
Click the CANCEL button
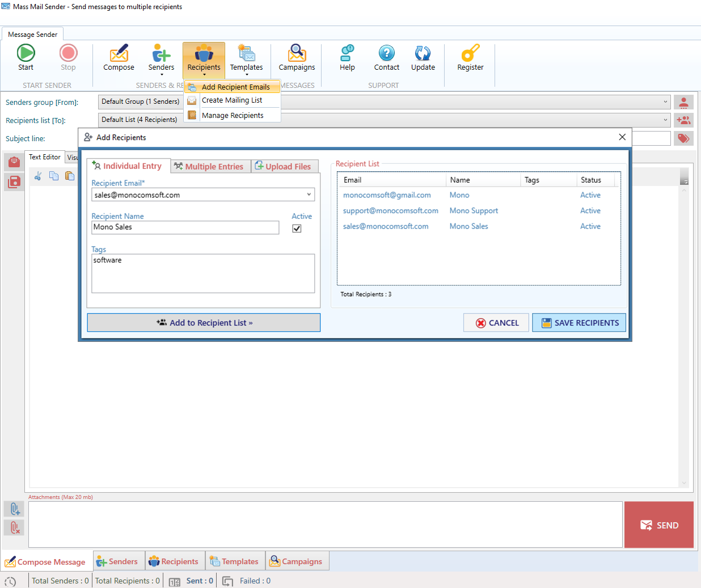pos(496,323)
